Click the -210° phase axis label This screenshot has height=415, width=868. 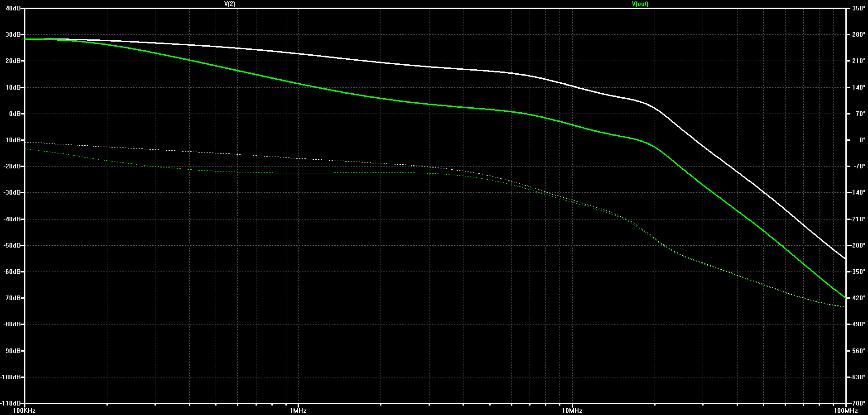[857, 219]
